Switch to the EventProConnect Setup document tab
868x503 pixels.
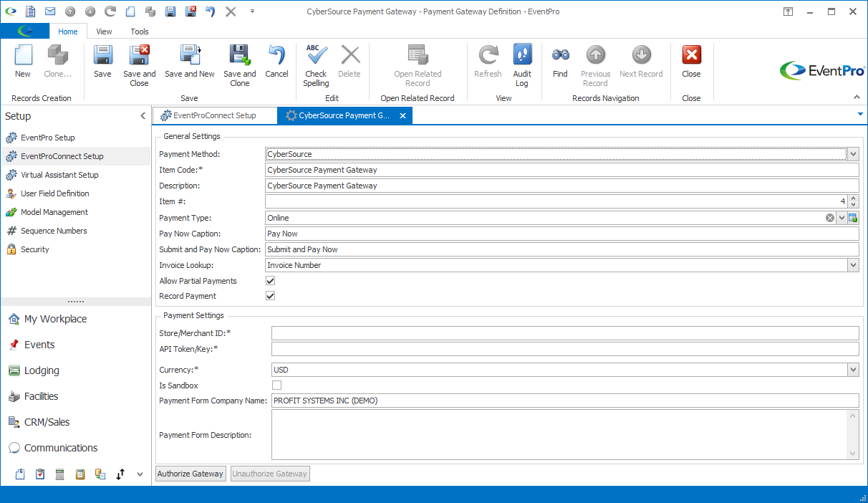tap(215, 115)
